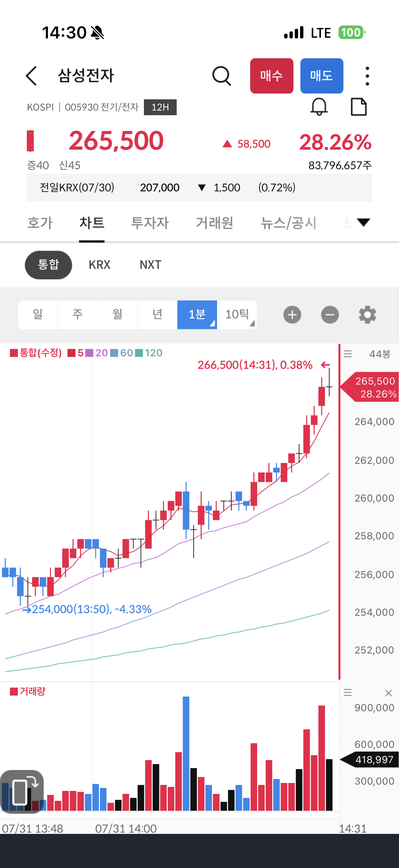Switch to the 호가 tab

pyautogui.click(x=40, y=223)
